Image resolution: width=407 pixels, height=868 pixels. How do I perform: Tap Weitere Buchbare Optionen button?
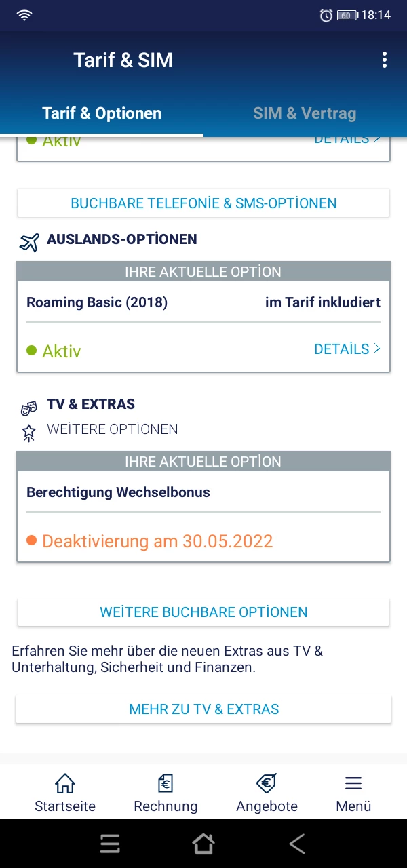[x=203, y=612]
